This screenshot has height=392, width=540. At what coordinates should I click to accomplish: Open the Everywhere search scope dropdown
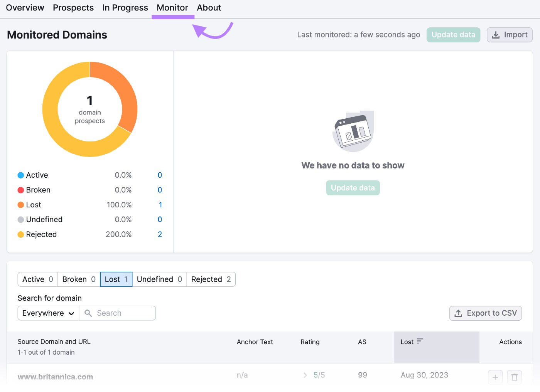[x=47, y=313]
